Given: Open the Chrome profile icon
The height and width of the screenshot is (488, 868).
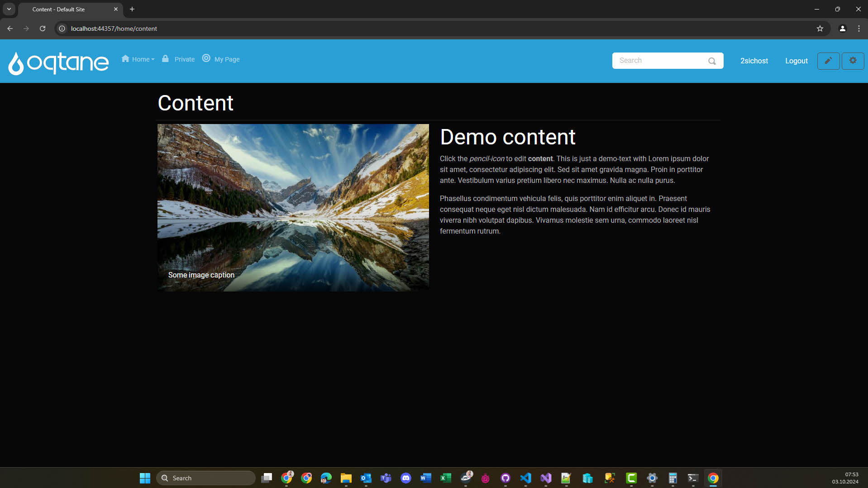Looking at the screenshot, I should pyautogui.click(x=842, y=29).
